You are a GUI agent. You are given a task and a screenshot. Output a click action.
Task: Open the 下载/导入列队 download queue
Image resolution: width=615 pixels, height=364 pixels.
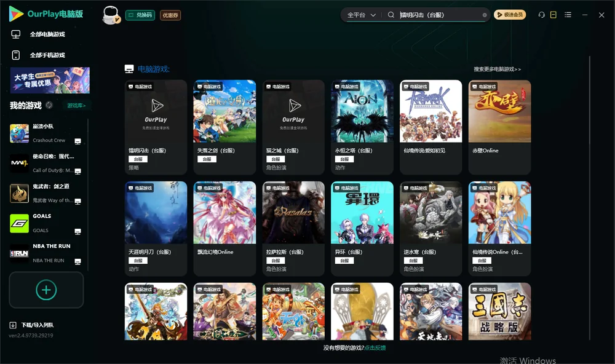tap(31, 325)
